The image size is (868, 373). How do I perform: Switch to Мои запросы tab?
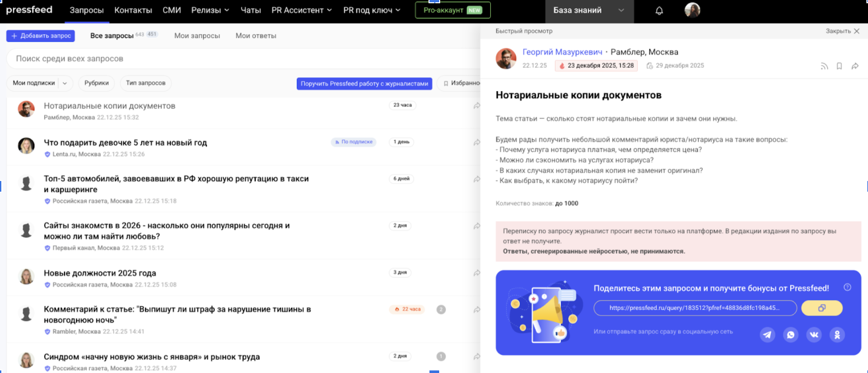pos(197,35)
